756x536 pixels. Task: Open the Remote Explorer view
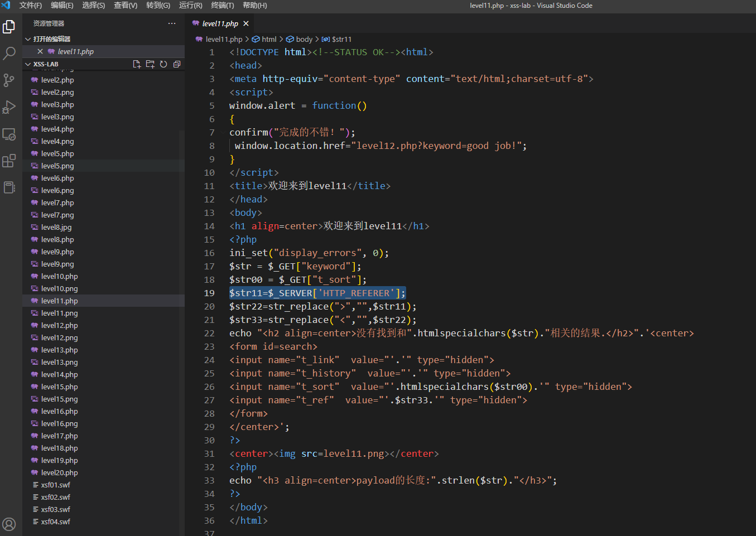[x=9, y=134]
